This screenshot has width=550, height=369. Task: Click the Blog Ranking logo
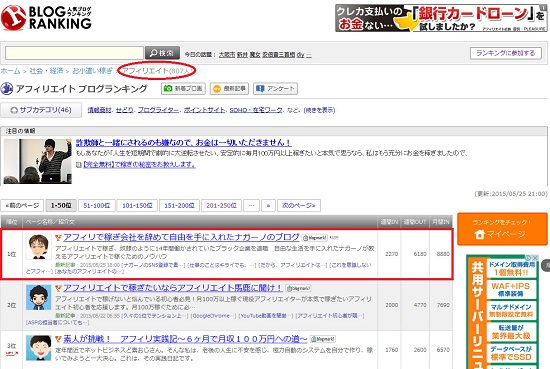point(46,18)
